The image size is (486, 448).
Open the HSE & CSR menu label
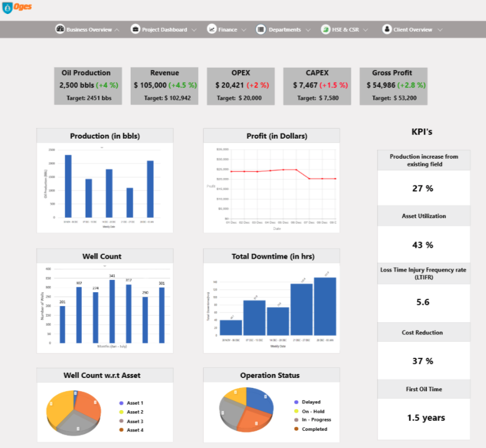(346, 29)
